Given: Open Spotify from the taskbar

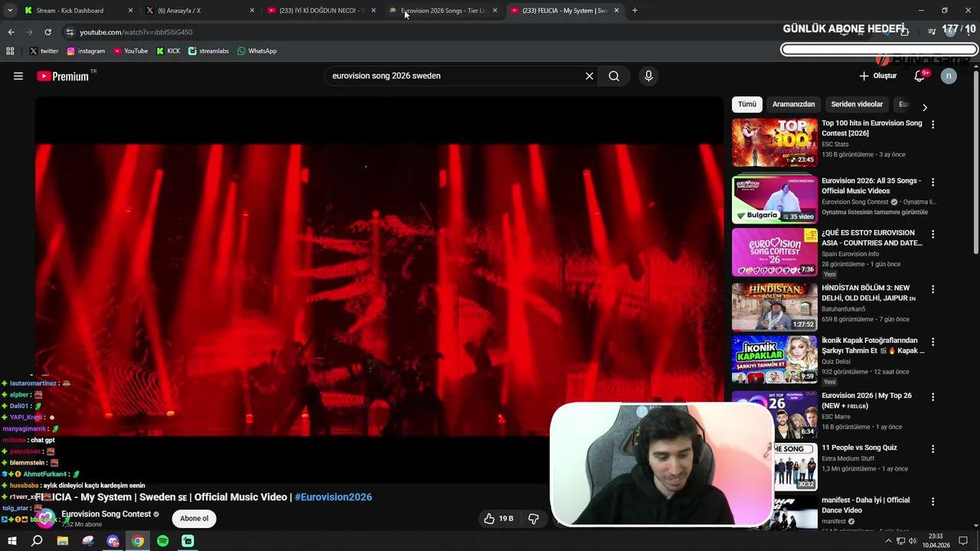Looking at the screenshot, I should pyautogui.click(x=162, y=541).
